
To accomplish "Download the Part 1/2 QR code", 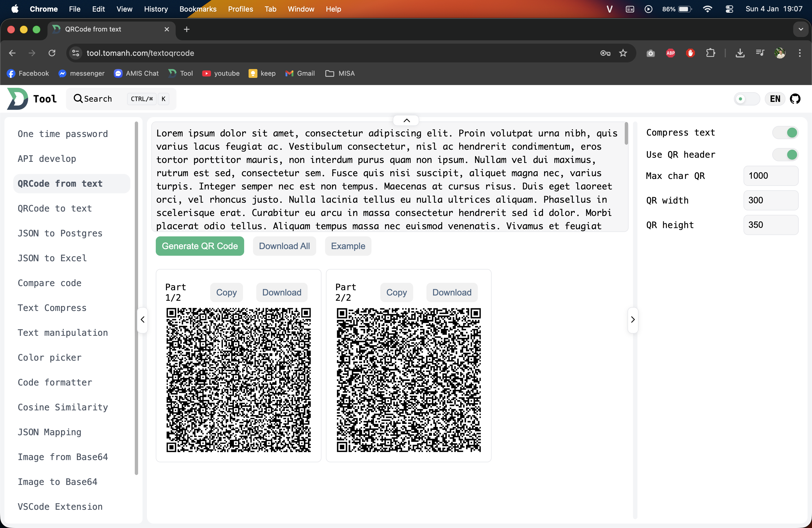I will coord(281,292).
